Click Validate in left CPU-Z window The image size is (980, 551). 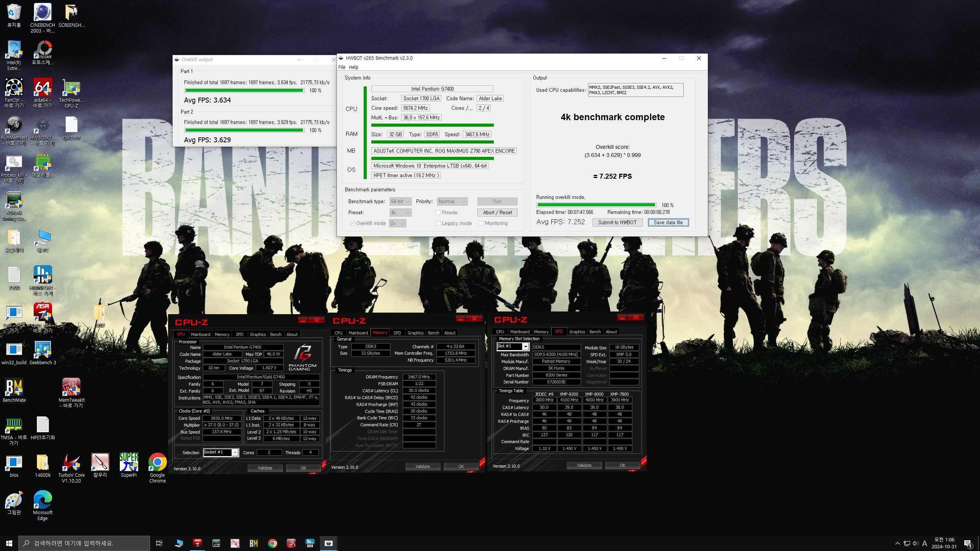265,468
